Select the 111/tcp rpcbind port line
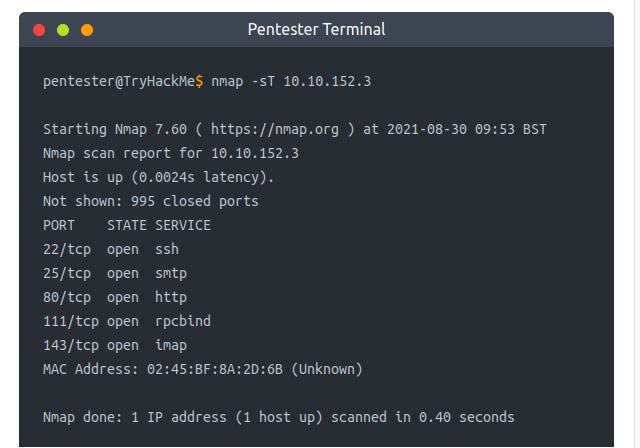 tap(127, 322)
